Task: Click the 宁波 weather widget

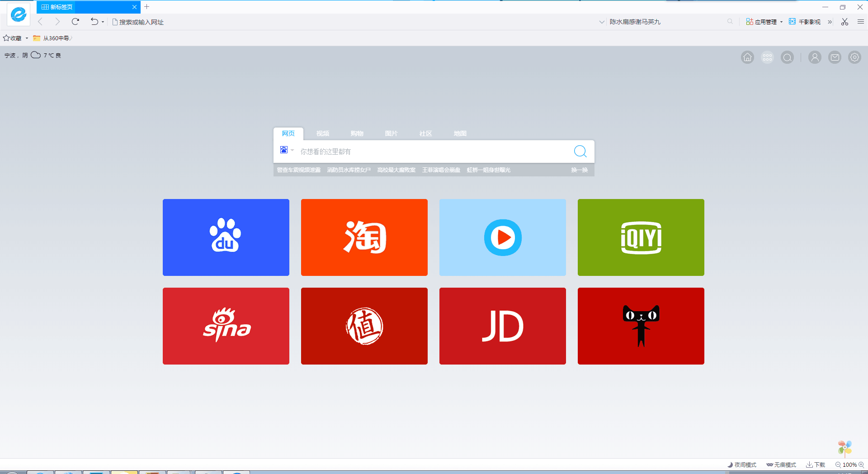Action: pos(33,55)
